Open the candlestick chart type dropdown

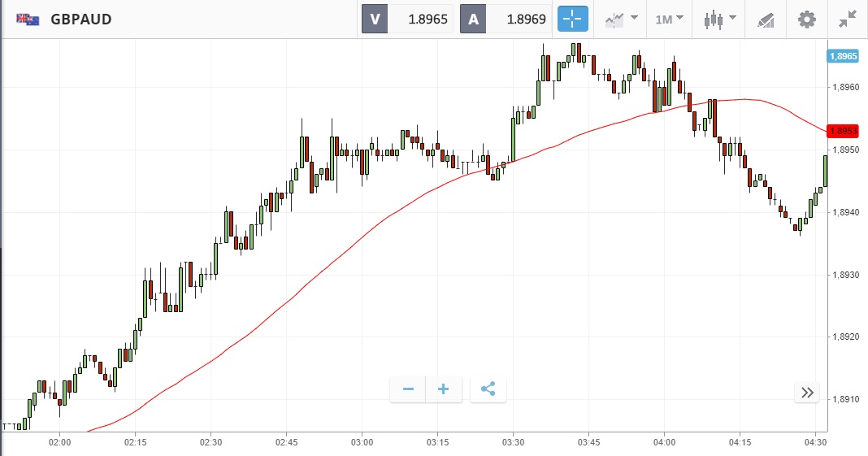point(720,19)
